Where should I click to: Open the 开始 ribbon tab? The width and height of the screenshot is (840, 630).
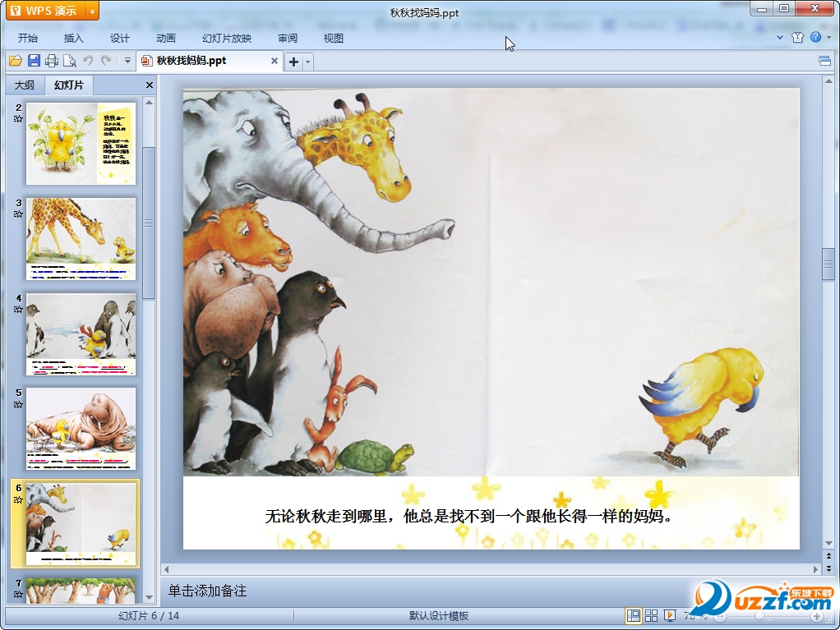click(28, 38)
